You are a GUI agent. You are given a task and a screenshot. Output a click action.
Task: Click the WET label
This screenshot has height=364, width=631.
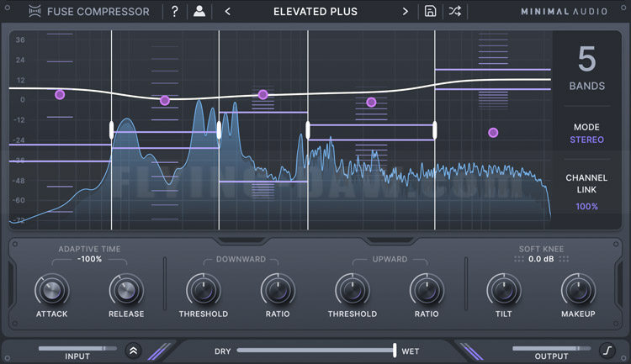[411, 351]
